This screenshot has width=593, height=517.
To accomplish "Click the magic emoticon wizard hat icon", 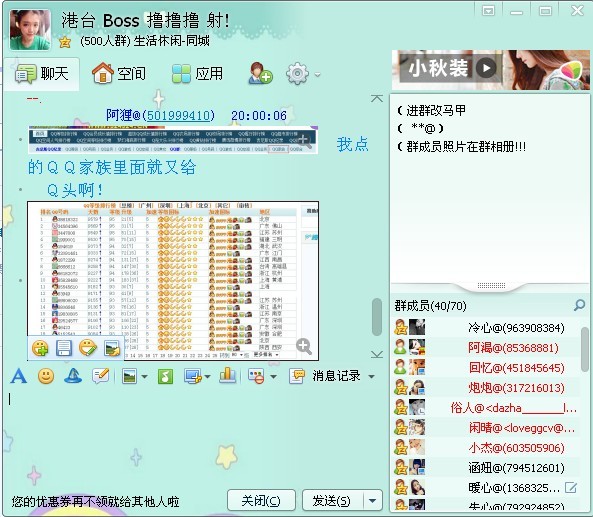I will coord(73,376).
